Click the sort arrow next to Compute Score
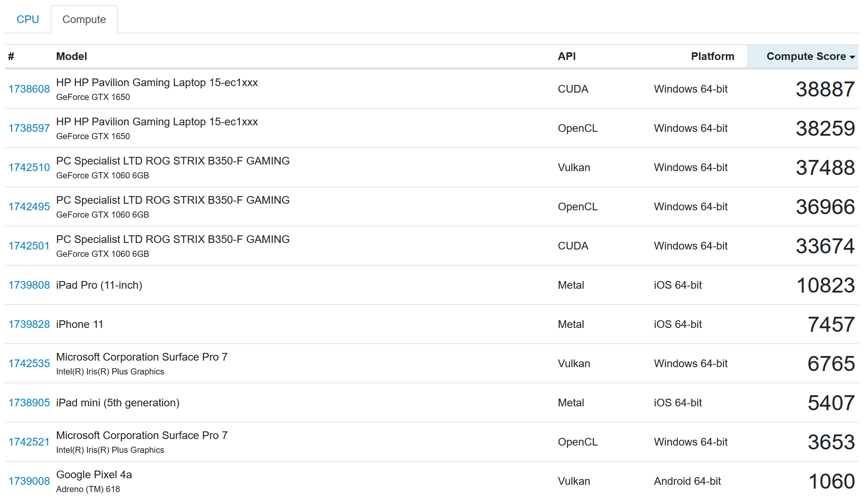 click(852, 57)
